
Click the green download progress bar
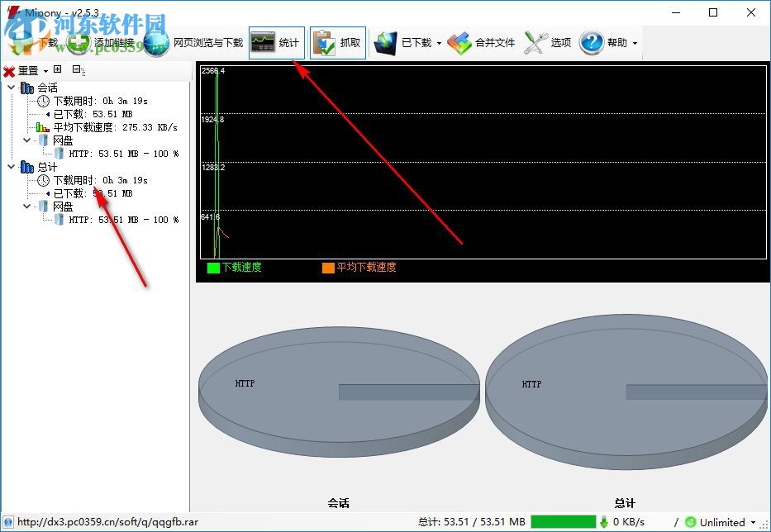[564, 522]
